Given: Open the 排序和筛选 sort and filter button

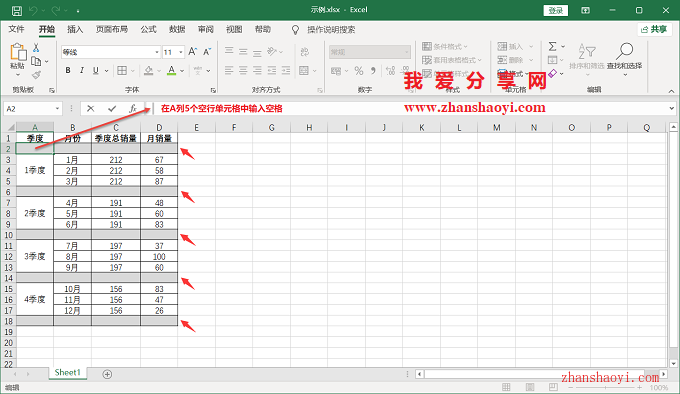Looking at the screenshot, I should point(587,59).
